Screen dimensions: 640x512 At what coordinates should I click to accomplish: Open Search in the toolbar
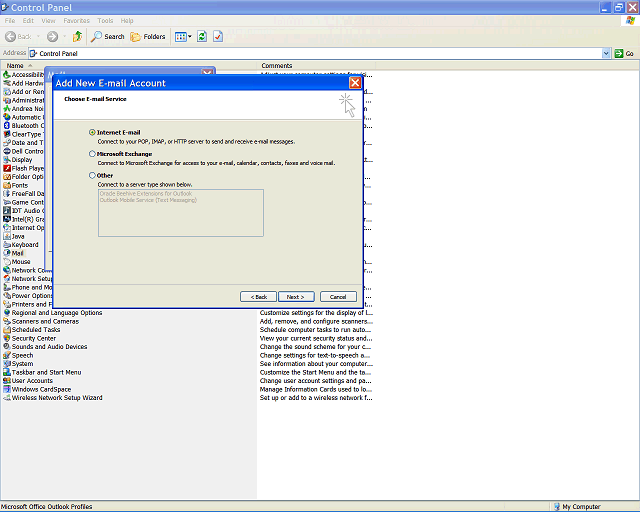(x=108, y=37)
